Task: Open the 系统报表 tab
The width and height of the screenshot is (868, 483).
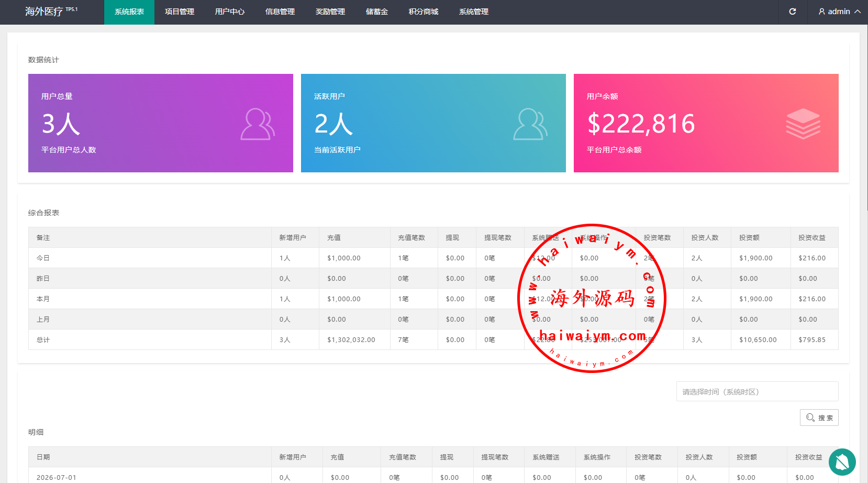Action: 129,12
